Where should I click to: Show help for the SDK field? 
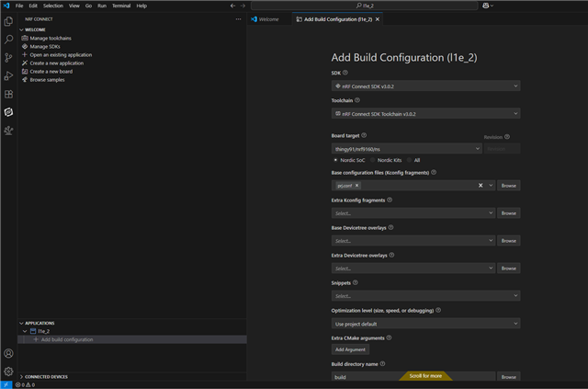point(345,73)
